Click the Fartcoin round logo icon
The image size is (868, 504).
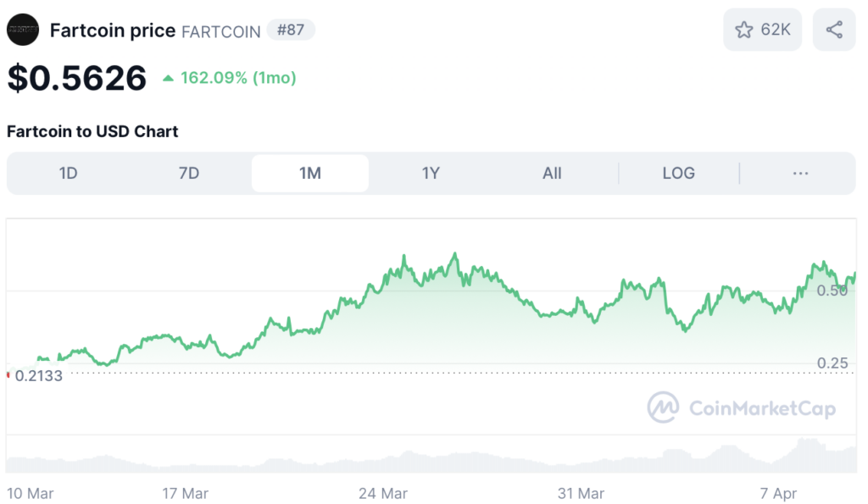tap(23, 30)
